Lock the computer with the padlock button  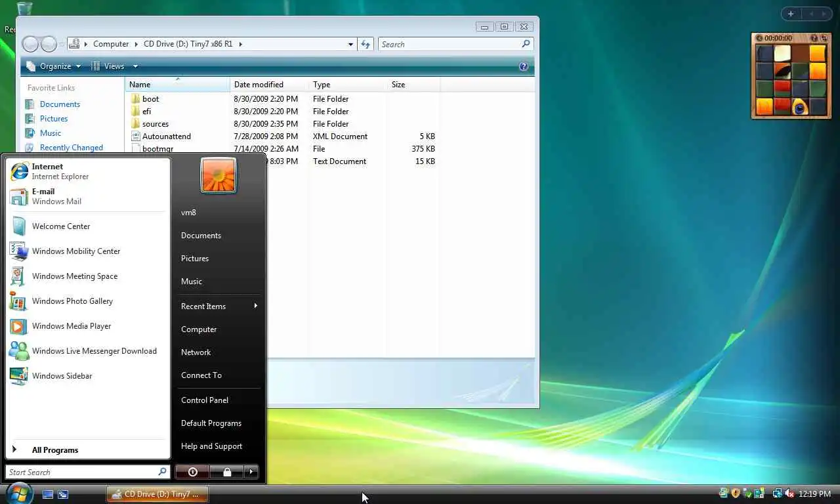click(x=226, y=472)
